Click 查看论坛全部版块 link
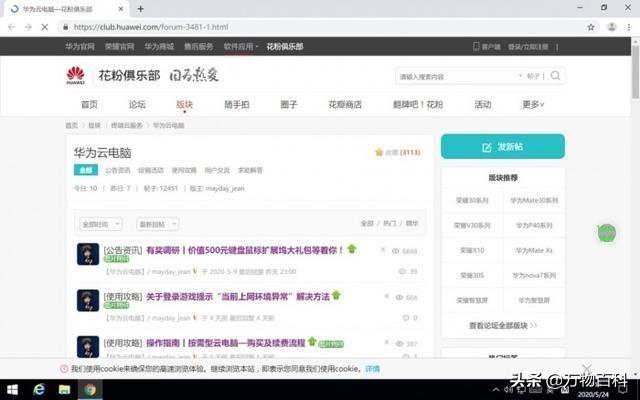Viewport: 640px width, 400px height. point(503,325)
